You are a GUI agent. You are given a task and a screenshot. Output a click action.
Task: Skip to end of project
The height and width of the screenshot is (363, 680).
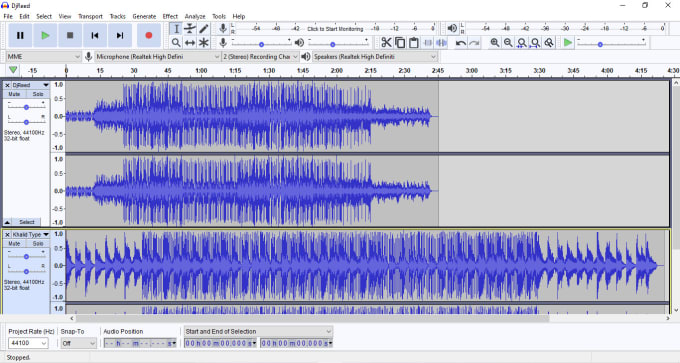pos(120,36)
